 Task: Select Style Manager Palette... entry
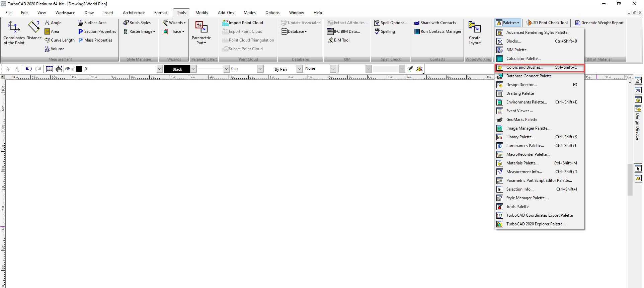540,198
